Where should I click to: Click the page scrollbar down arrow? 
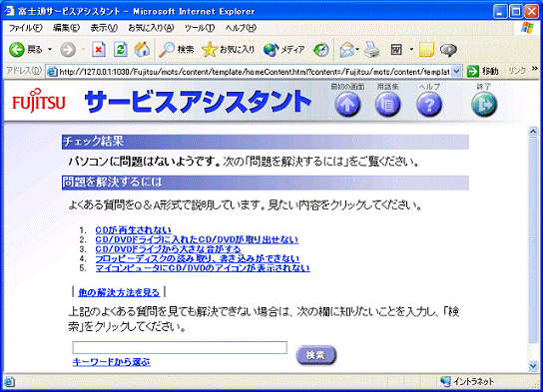(533, 366)
